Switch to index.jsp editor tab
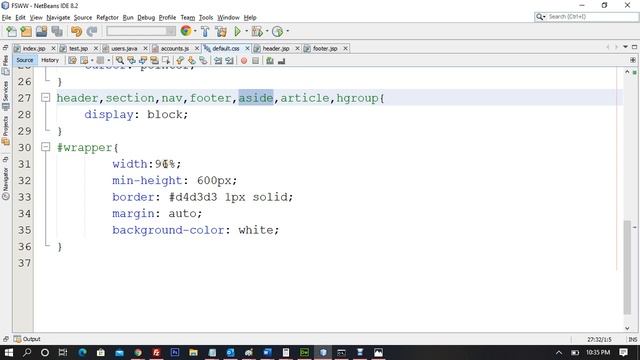The image size is (640, 360). (33, 49)
